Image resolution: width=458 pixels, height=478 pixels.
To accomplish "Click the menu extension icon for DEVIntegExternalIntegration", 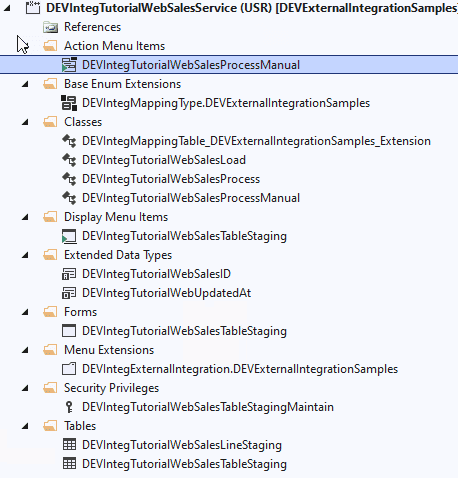I will click(x=69, y=369).
